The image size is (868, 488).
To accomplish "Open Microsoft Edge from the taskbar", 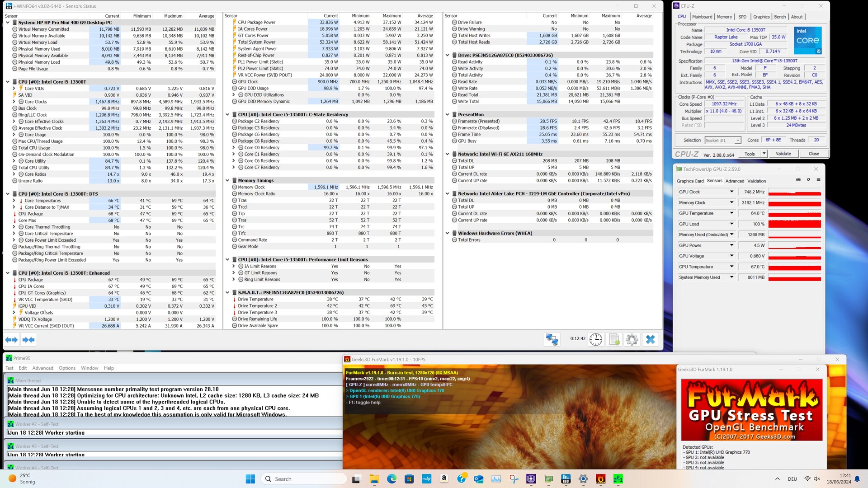I will point(392,479).
